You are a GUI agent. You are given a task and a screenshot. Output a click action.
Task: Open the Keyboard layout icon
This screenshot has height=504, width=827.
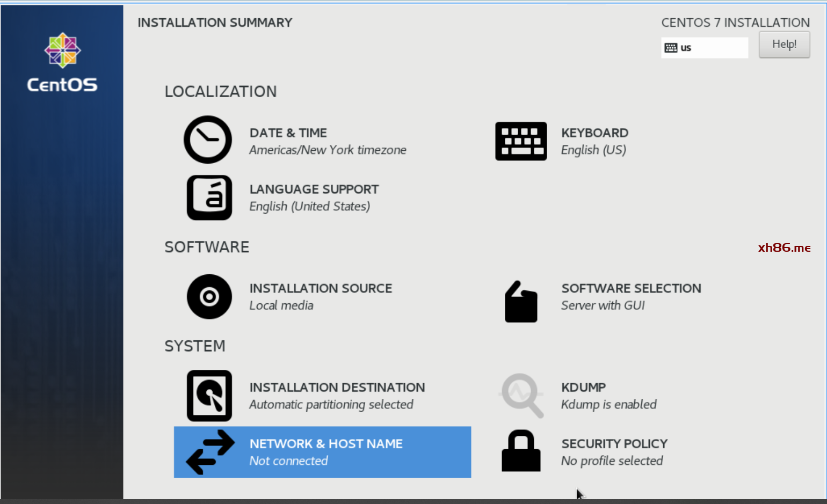coord(521,141)
